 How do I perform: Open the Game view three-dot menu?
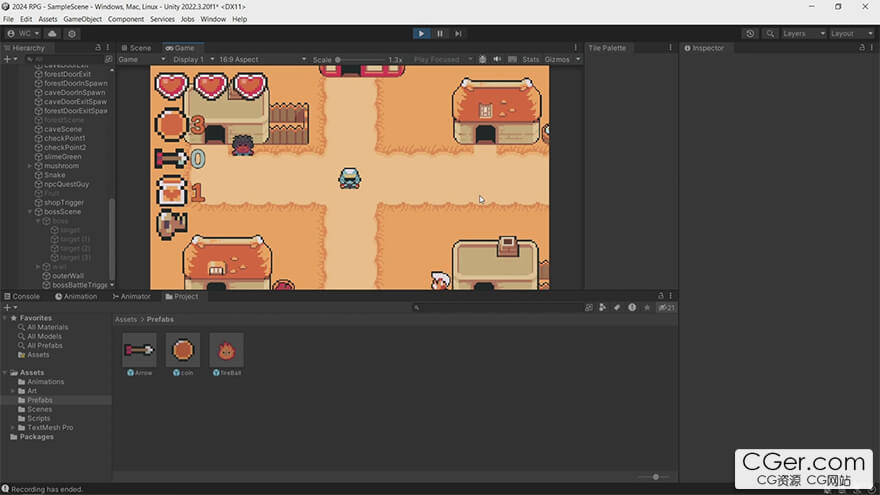click(x=575, y=48)
